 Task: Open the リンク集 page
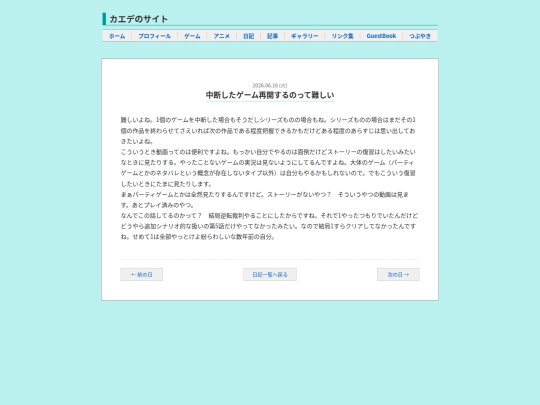coord(342,36)
